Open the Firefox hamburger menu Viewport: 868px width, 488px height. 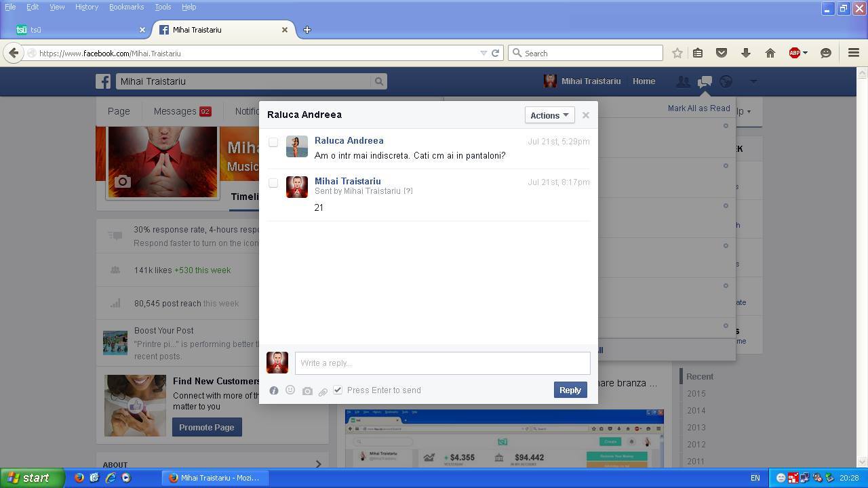pos(854,53)
